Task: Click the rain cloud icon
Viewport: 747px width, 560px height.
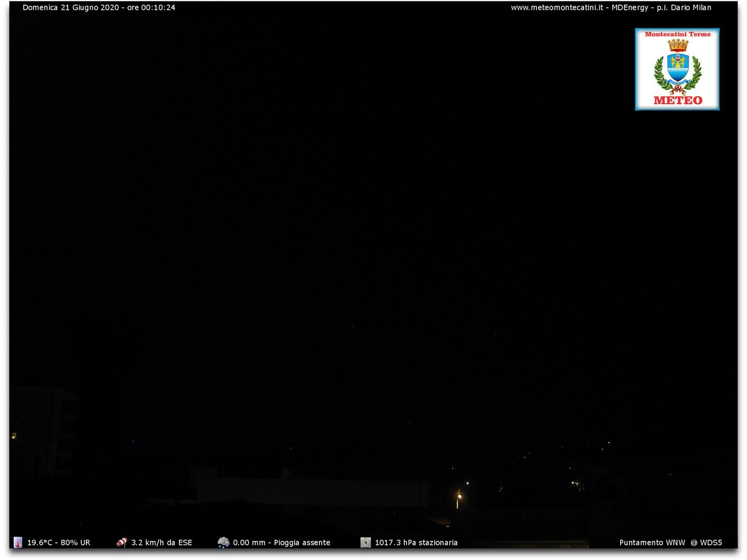Action: (224, 542)
